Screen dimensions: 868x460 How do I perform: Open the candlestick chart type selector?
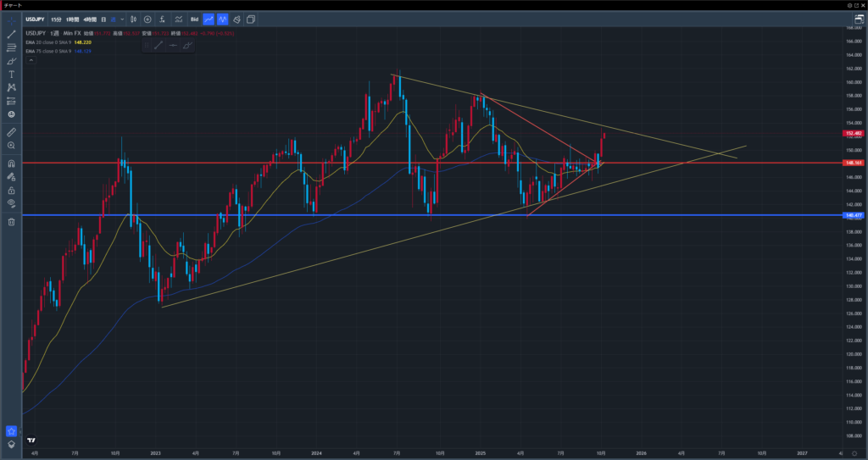(x=133, y=19)
